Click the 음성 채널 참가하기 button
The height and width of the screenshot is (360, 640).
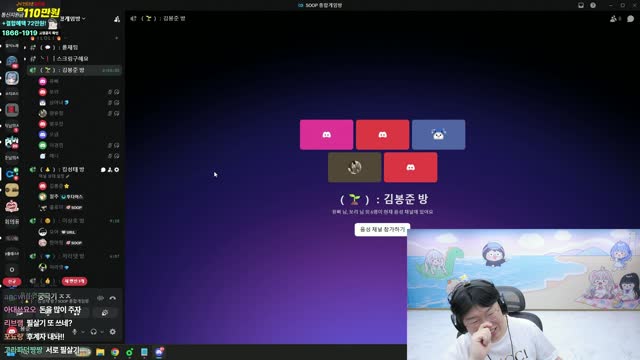(x=382, y=229)
